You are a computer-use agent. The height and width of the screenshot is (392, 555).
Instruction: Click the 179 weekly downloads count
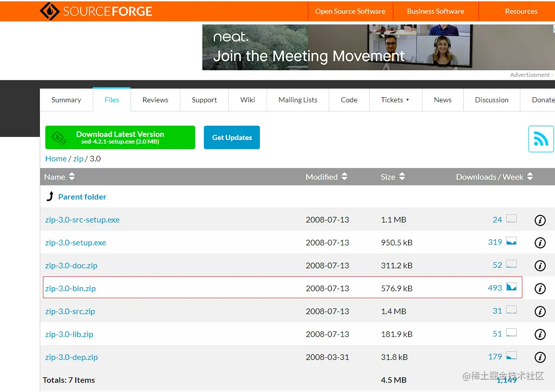tap(495, 357)
